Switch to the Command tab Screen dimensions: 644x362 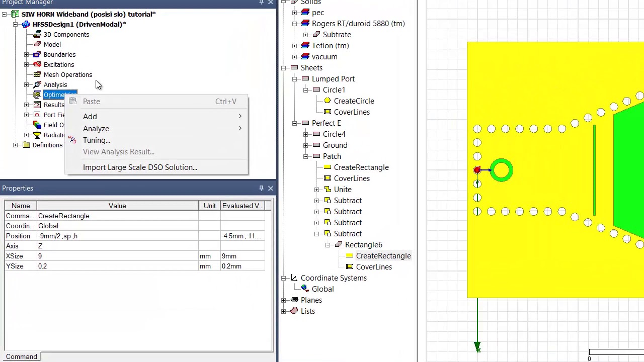22,356
